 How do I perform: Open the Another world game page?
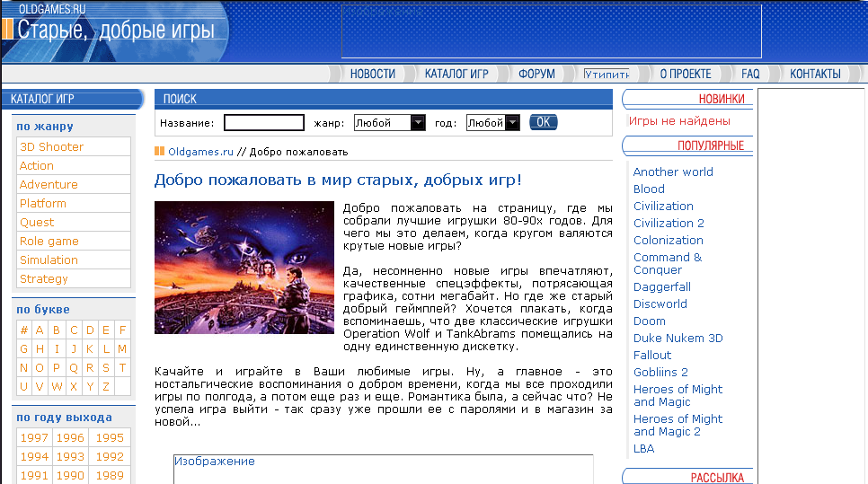click(673, 172)
